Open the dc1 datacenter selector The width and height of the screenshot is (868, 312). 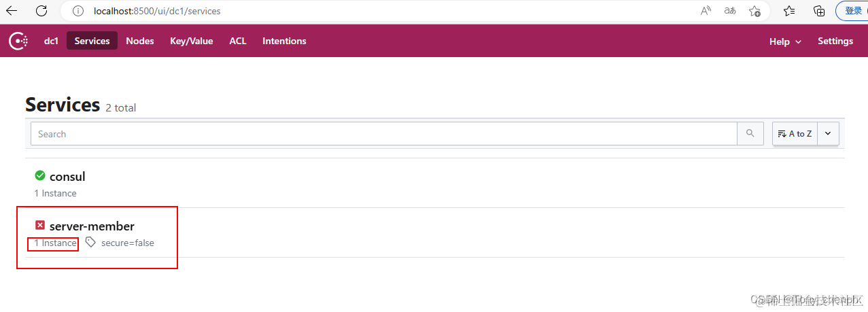pyautogui.click(x=51, y=41)
